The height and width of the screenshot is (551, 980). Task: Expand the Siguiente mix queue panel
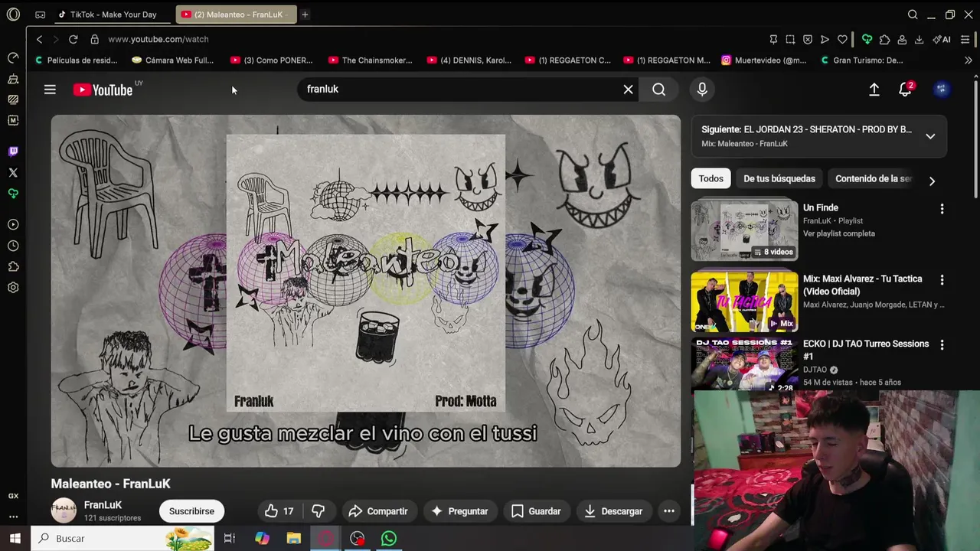(930, 136)
